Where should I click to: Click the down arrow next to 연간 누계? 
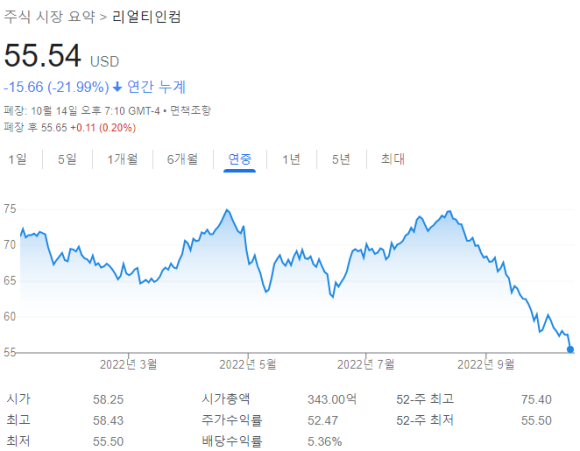117,87
